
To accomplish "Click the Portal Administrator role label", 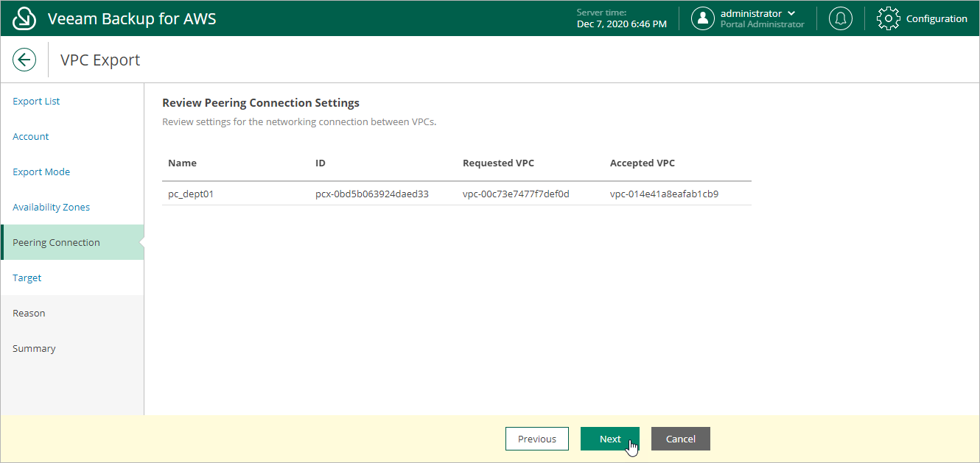I will 763,24.
